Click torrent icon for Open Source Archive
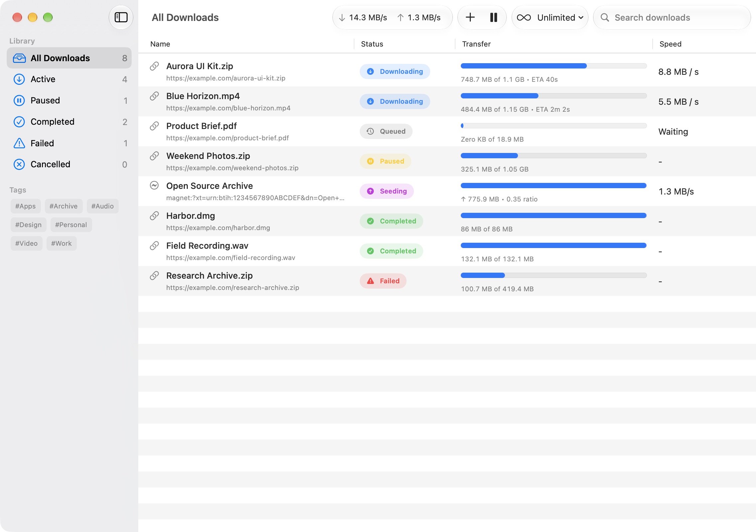This screenshot has width=756, height=532. [x=154, y=186]
